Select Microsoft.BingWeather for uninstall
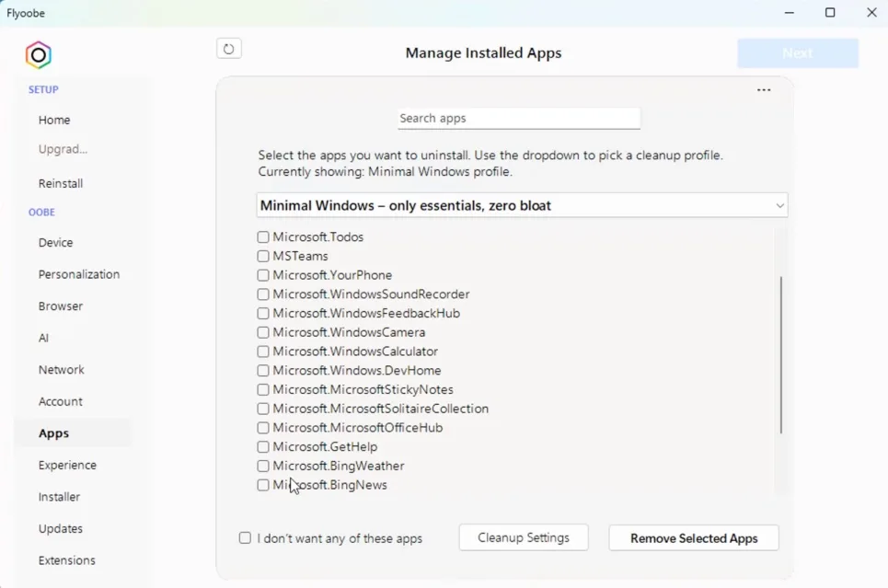 263,466
